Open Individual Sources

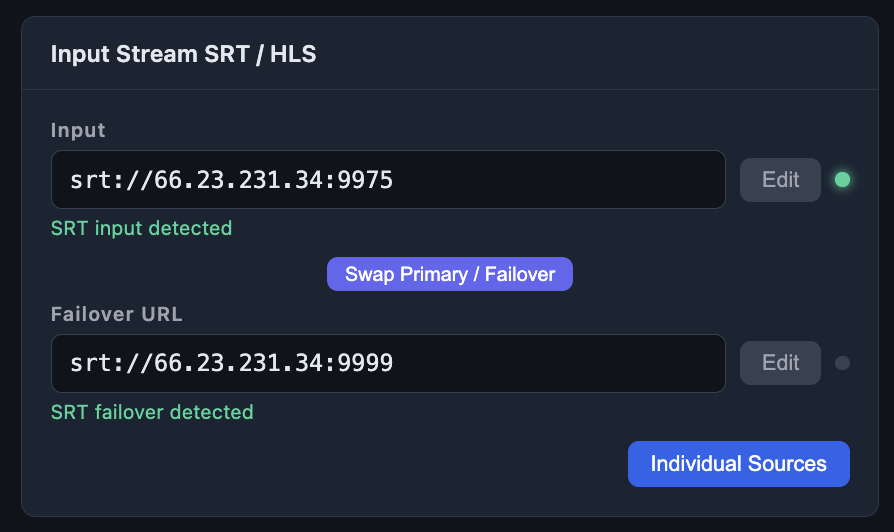[738, 464]
